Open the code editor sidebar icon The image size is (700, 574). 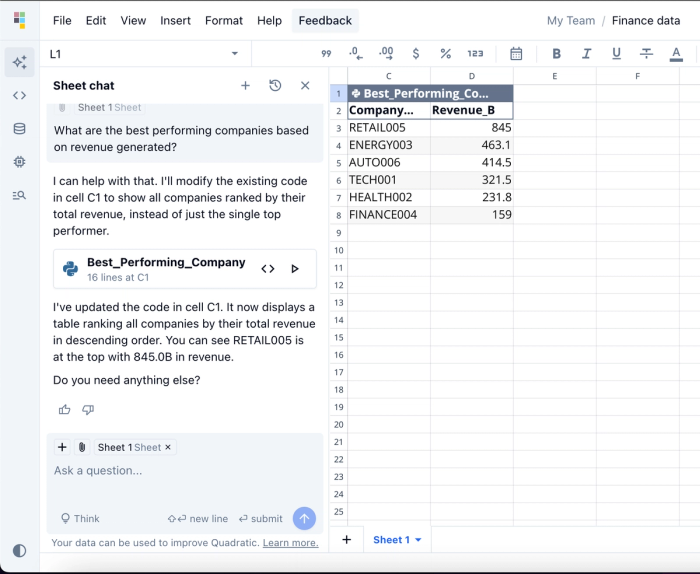pos(20,95)
